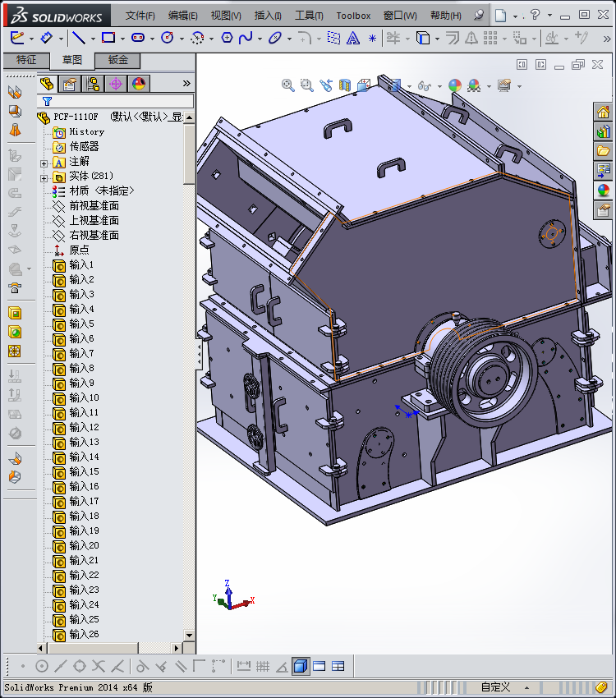Image resolution: width=616 pixels, height=698 pixels.
Task: Select the Circle sketch tool
Action: pyautogui.click(x=168, y=38)
